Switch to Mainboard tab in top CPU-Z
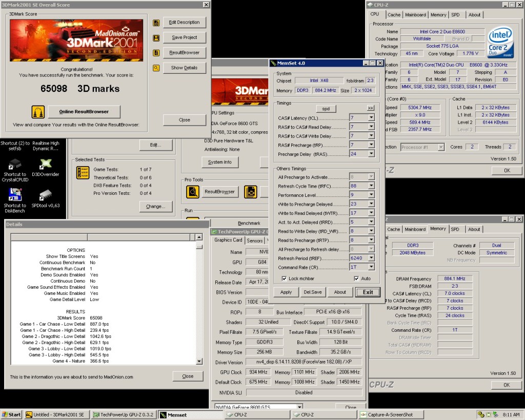Screen dimensions: 525x420 [x=415, y=15]
